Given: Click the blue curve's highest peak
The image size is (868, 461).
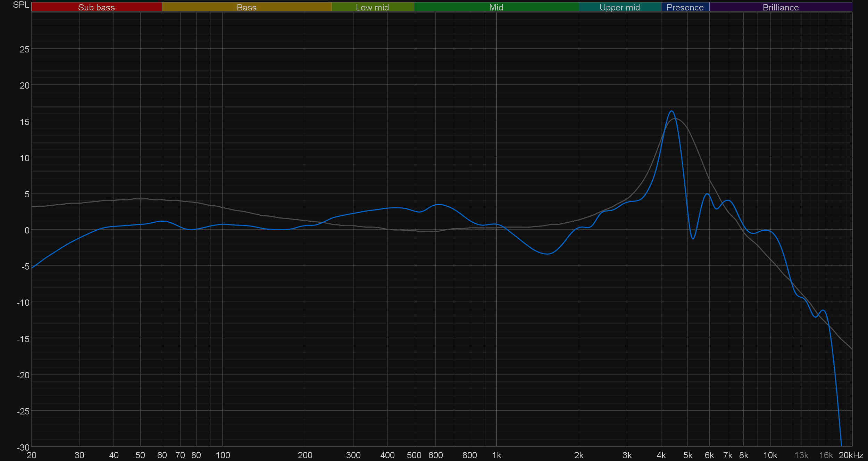Looking at the screenshot, I should [x=671, y=111].
